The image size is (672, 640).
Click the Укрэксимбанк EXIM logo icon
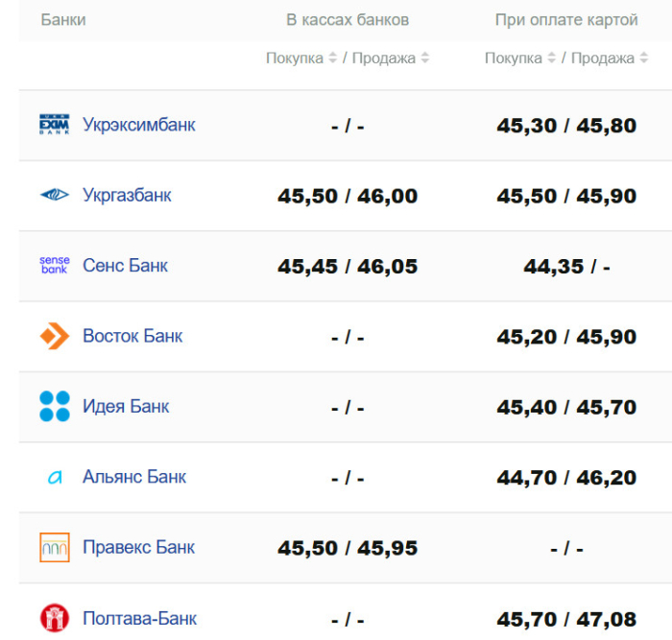coord(54,125)
